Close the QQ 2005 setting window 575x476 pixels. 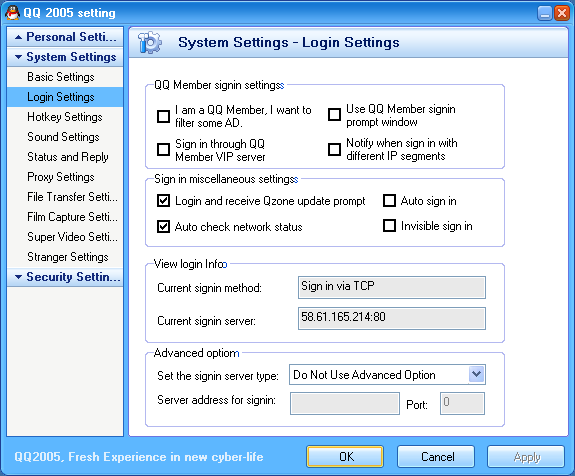pos(562,13)
